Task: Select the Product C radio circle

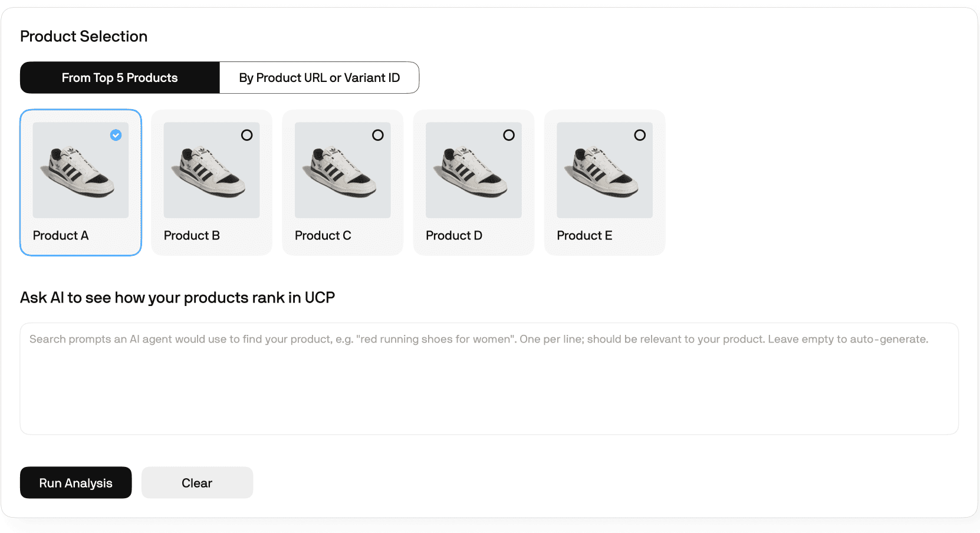Action: (378, 135)
